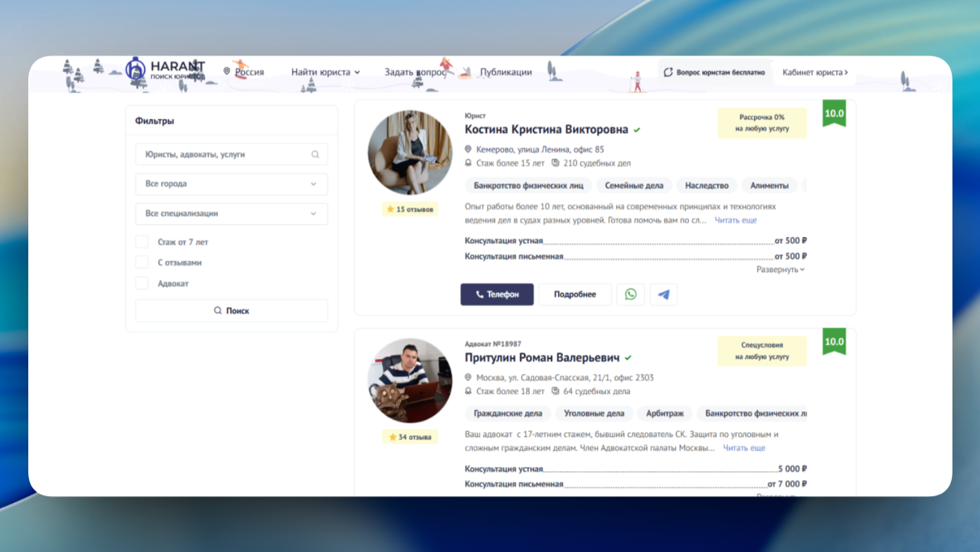Tick the Адвокат checkbox

click(x=142, y=283)
